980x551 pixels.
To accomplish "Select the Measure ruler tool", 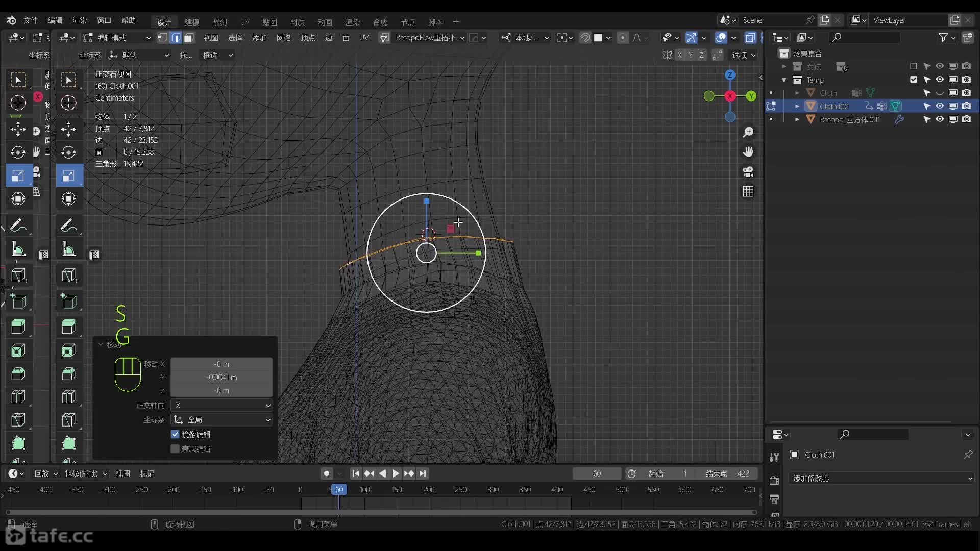I will click(68, 249).
